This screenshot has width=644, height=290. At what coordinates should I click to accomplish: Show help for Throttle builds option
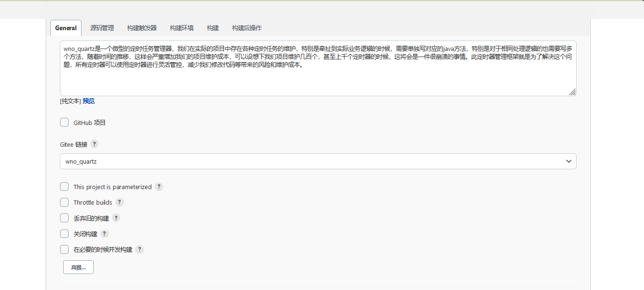coord(120,202)
